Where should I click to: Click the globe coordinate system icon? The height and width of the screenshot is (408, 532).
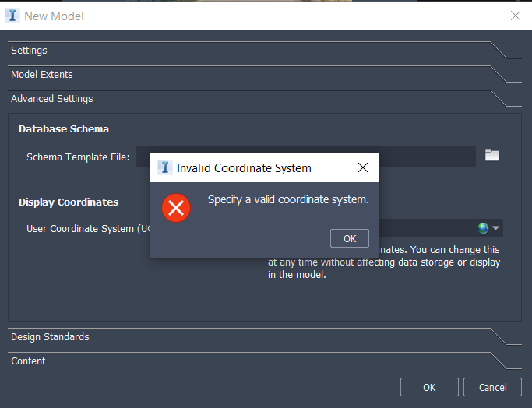tap(484, 228)
